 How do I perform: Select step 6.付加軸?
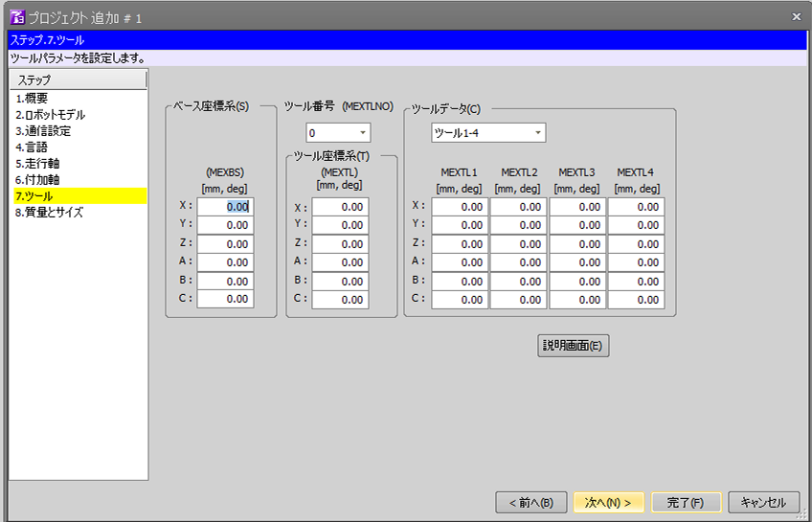pyautogui.click(x=37, y=179)
